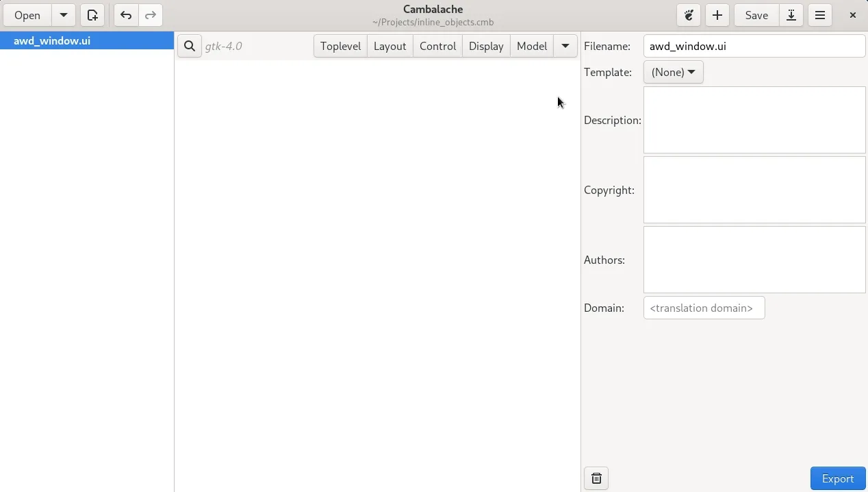Click the new project file icon

coord(92,15)
